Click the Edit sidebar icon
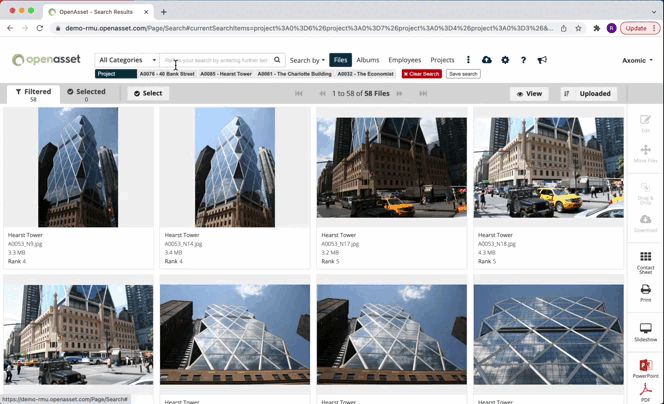664x404 pixels. coord(645,123)
